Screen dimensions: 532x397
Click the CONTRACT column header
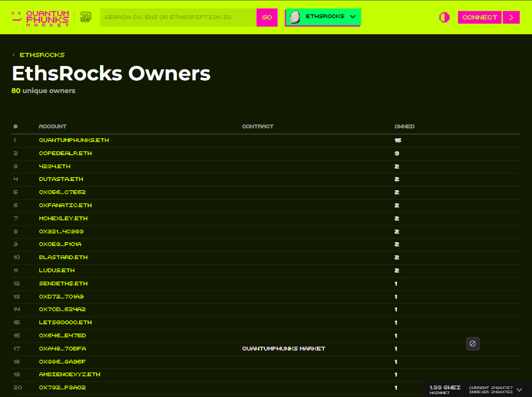click(x=258, y=126)
